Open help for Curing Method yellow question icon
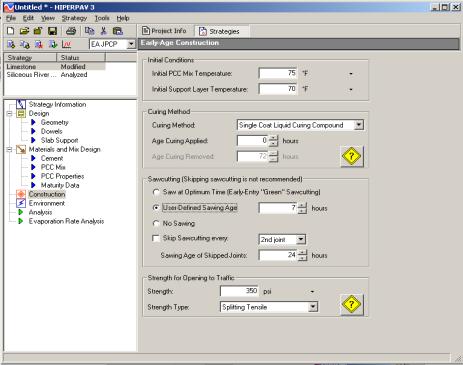This screenshot has width=463, height=365. [352, 156]
